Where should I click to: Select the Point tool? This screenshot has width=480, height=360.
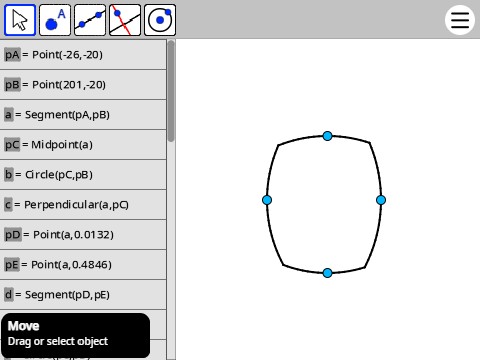point(55,20)
